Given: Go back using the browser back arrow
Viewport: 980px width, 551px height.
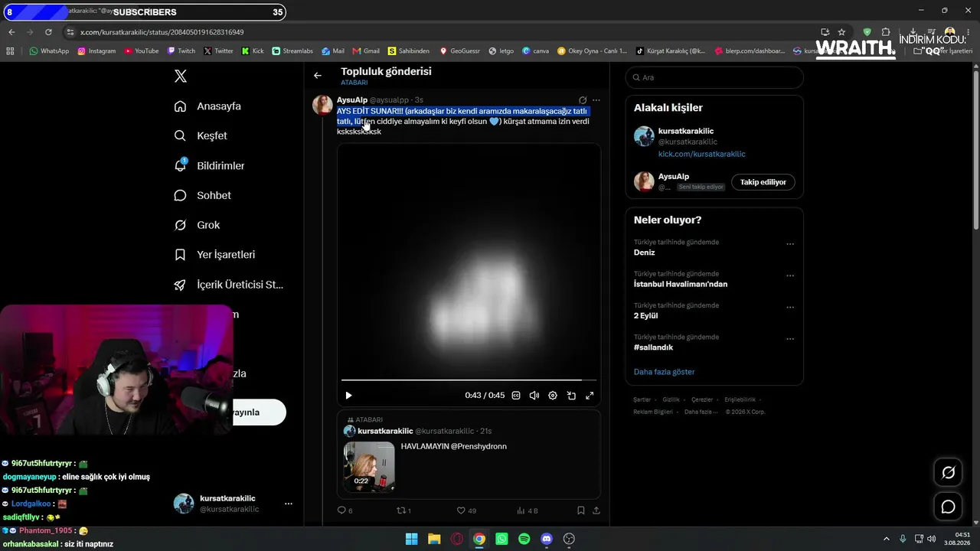Looking at the screenshot, I should [x=11, y=32].
